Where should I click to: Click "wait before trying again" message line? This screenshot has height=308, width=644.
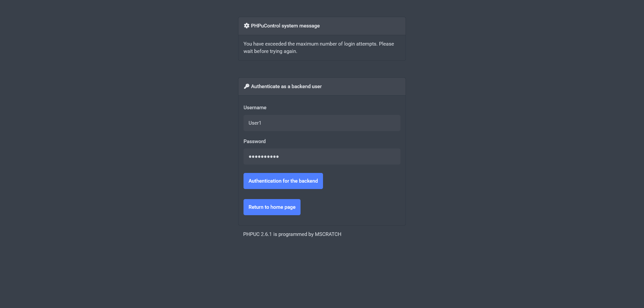270,51
